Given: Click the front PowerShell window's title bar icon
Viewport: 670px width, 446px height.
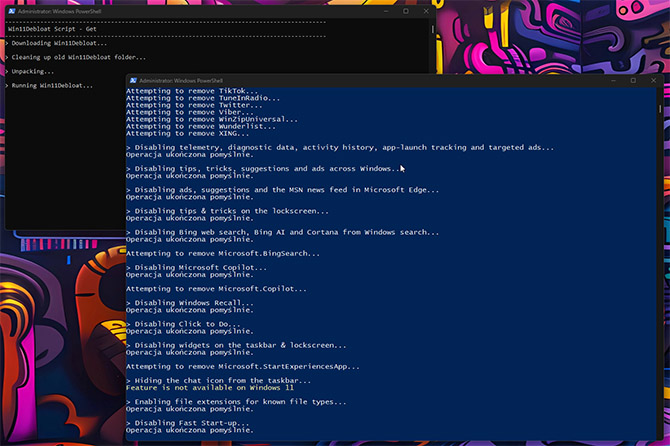Looking at the screenshot, I should [x=133, y=80].
